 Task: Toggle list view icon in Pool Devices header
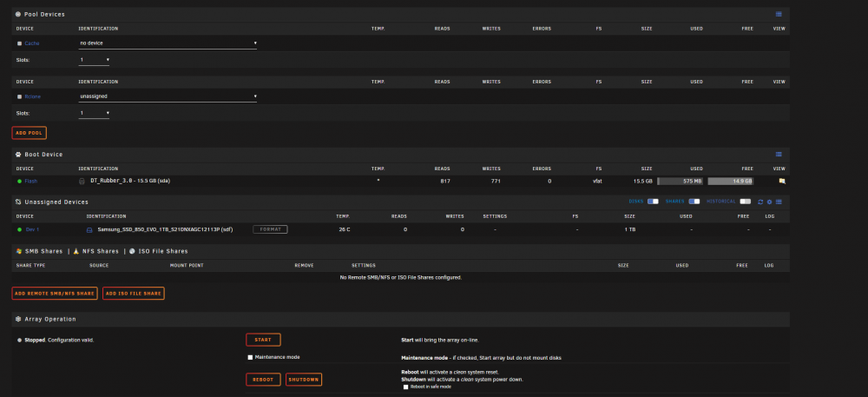pos(779,14)
